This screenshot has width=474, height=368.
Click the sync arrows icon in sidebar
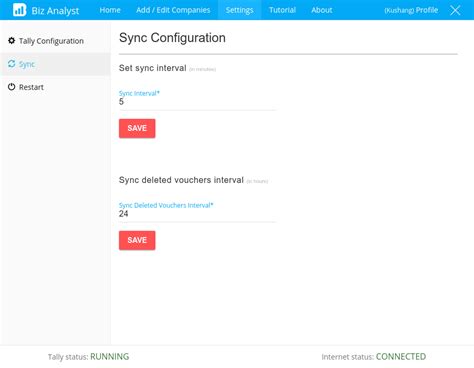tap(12, 64)
